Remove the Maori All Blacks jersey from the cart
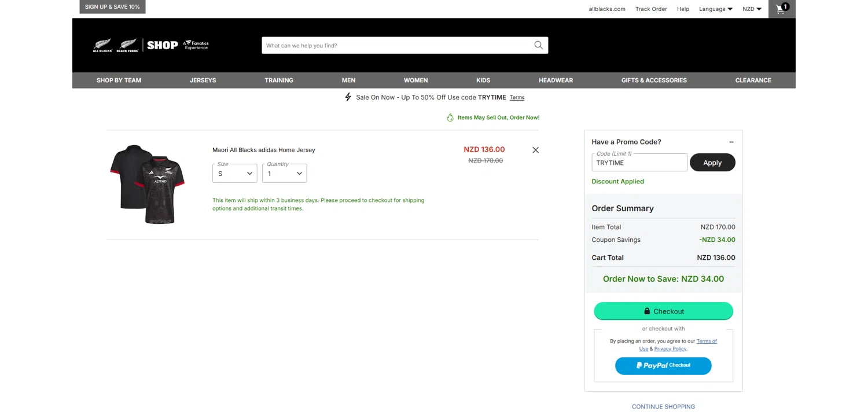This screenshot has width=868, height=412. pyautogui.click(x=535, y=150)
